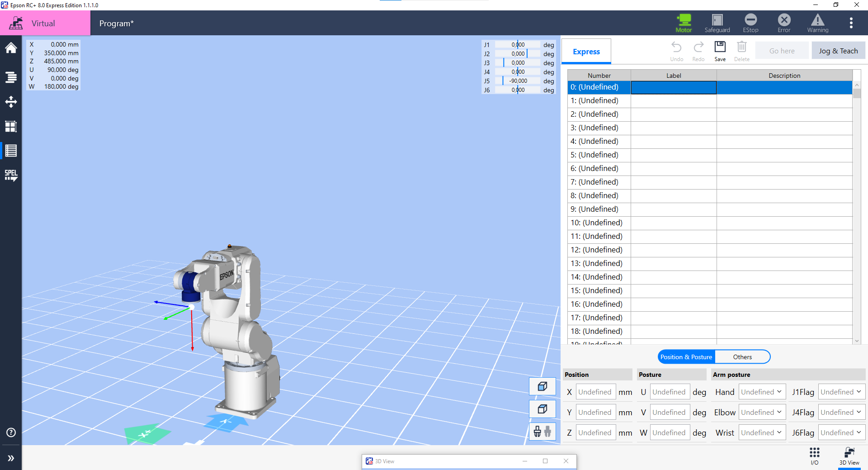Click the U posture input field
This screenshot has width=868, height=470.
(x=670, y=392)
